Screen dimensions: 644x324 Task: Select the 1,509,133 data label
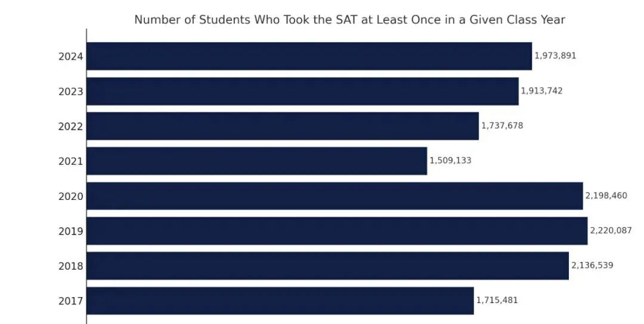click(450, 161)
